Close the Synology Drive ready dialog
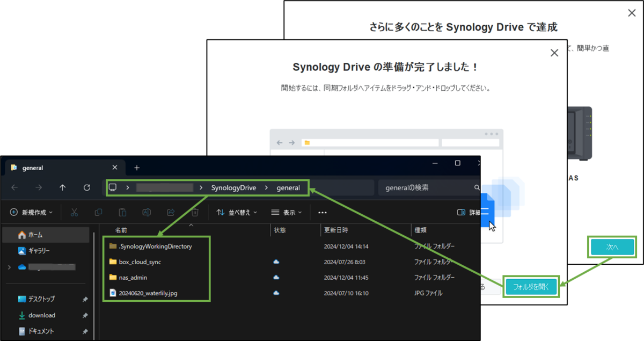 pos(554,53)
